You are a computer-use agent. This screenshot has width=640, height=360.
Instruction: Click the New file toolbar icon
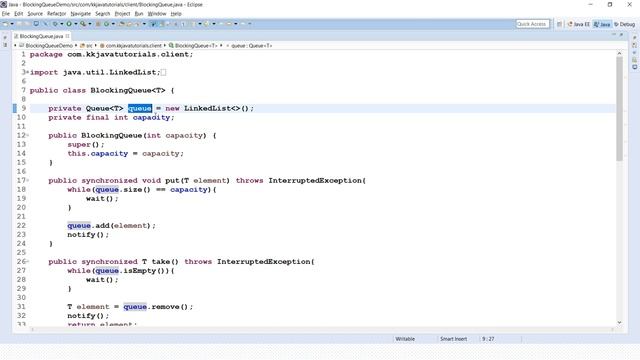(x=5, y=24)
